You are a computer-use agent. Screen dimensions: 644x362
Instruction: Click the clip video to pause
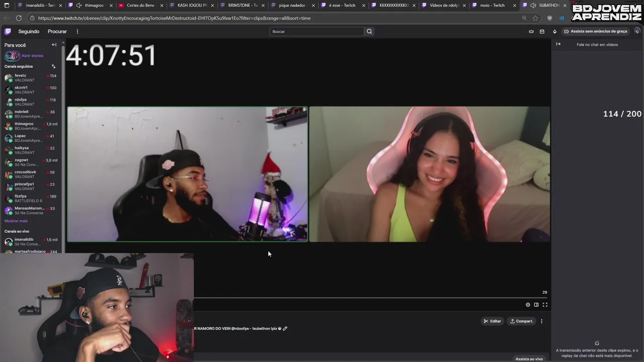click(x=308, y=174)
